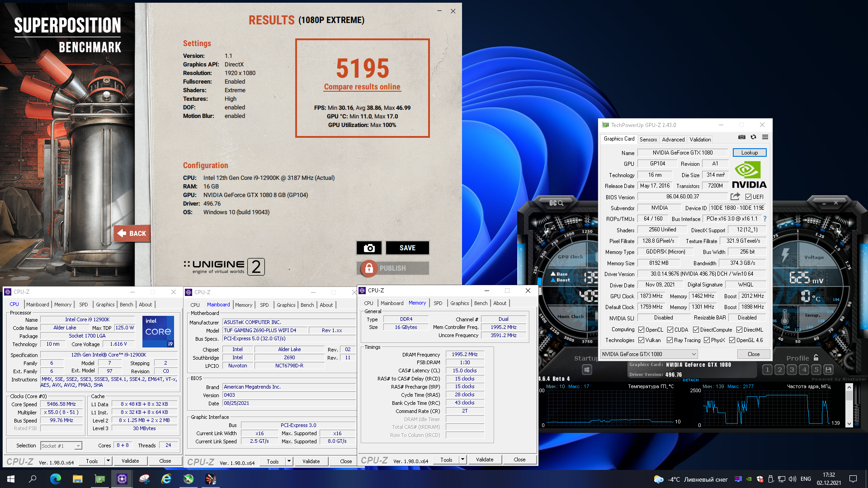Click the Afterburner save profile floppy icon
The image size is (868, 488).
click(x=828, y=370)
